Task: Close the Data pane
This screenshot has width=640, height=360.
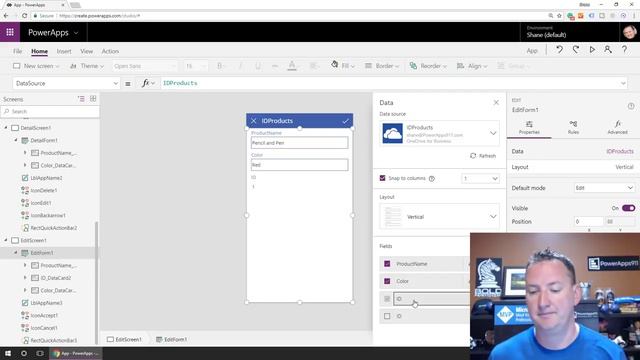Action: coord(496,102)
